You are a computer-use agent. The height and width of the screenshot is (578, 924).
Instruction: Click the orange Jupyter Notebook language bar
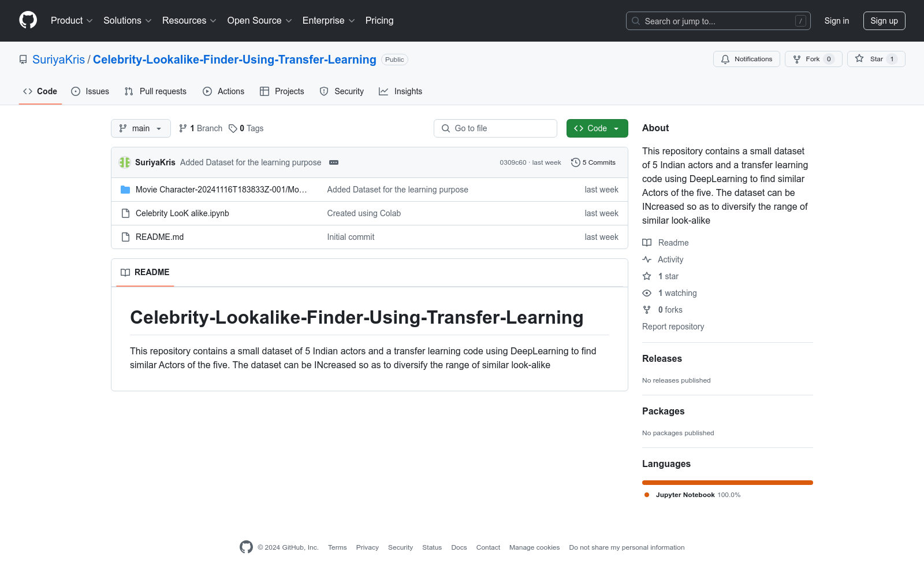[728, 483]
